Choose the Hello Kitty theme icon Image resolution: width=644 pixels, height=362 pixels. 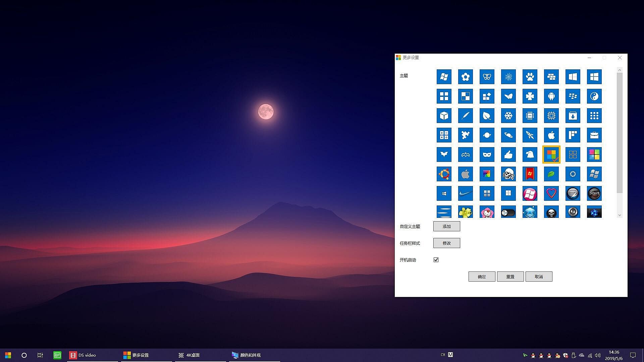click(x=487, y=212)
